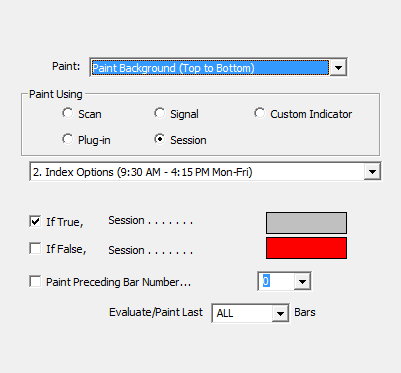Select the Plug-in radio button
The height and width of the screenshot is (373, 401).
coord(68,139)
